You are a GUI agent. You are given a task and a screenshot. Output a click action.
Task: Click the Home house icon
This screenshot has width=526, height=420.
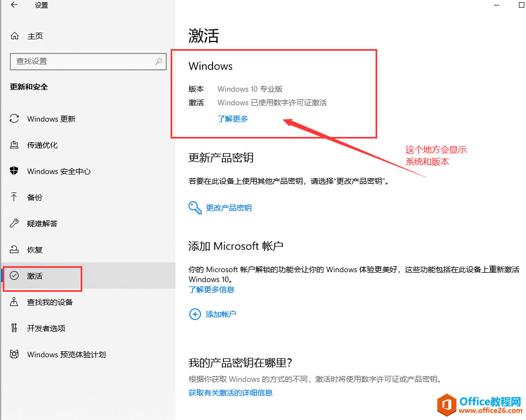(x=14, y=35)
